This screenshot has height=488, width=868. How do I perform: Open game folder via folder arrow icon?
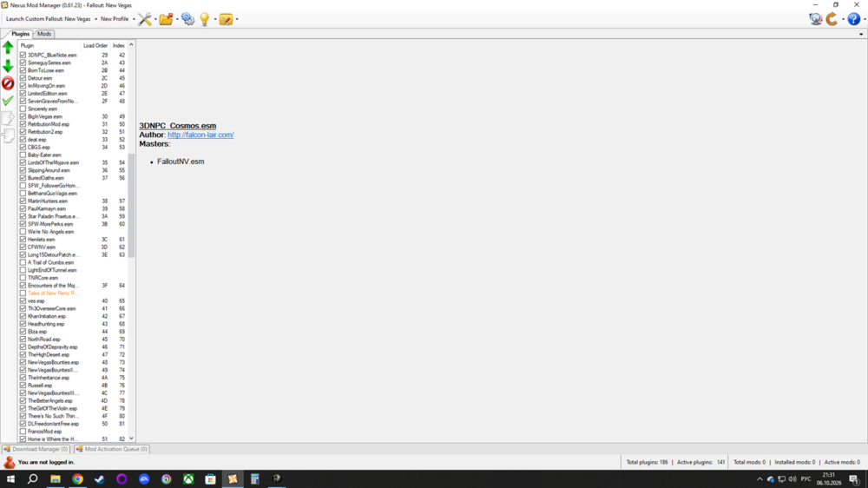tap(166, 19)
